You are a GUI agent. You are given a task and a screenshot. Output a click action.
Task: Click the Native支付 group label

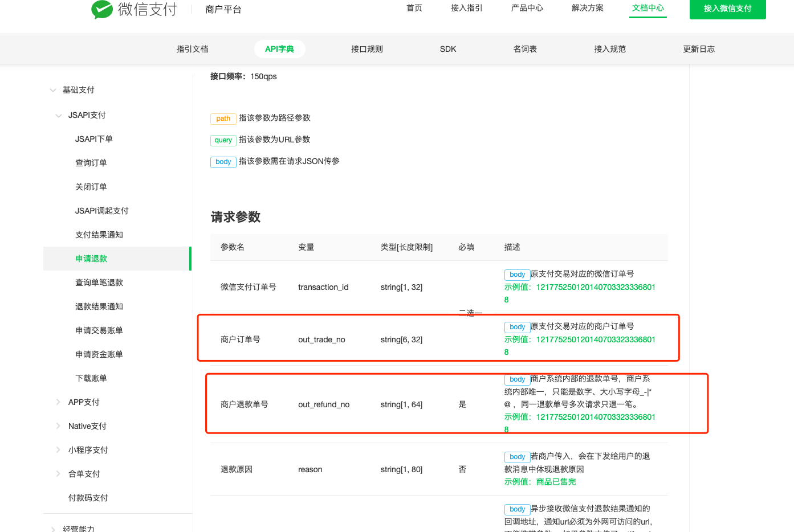87,426
